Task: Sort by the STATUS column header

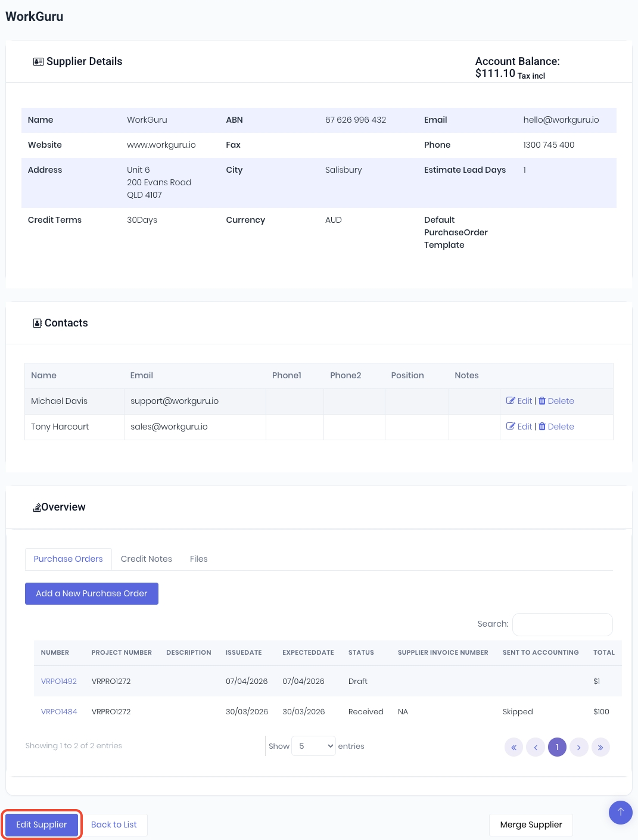Action: [x=361, y=652]
